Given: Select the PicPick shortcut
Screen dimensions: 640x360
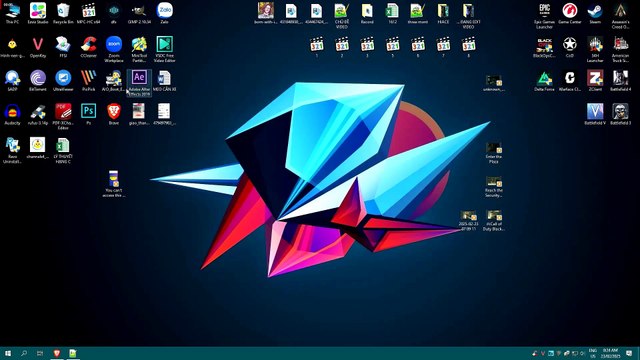Looking at the screenshot, I should (88, 81).
